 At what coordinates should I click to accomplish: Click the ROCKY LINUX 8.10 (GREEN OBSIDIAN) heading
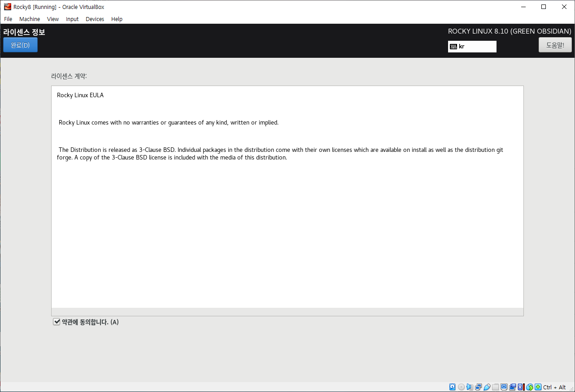[510, 31]
